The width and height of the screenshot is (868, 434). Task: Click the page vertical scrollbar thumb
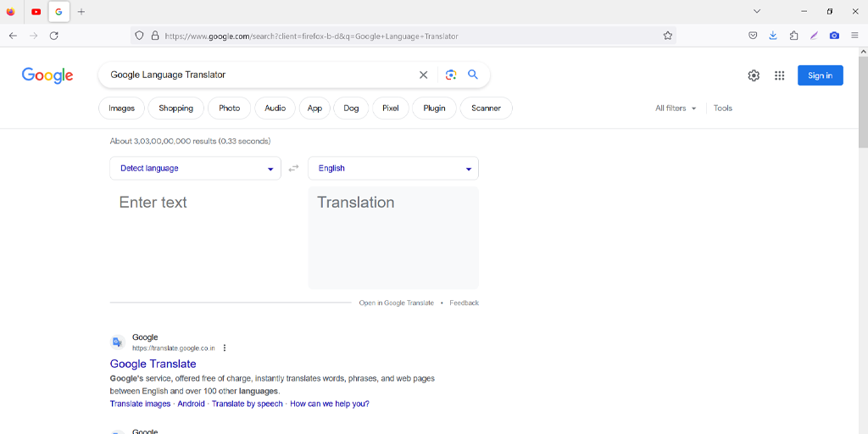pos(863,103)
